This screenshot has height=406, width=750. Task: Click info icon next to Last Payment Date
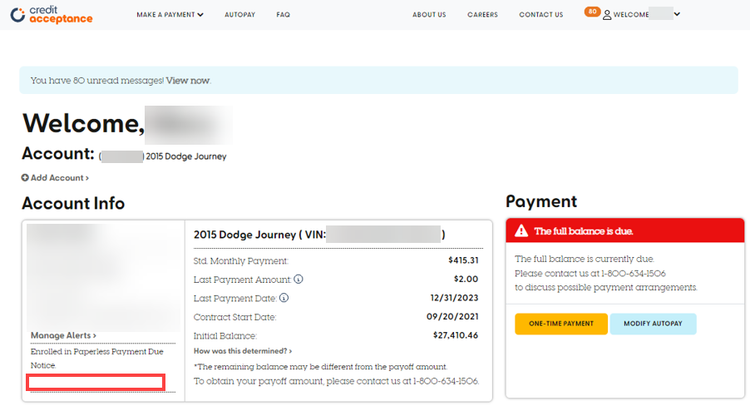click(x=285, y=298)
